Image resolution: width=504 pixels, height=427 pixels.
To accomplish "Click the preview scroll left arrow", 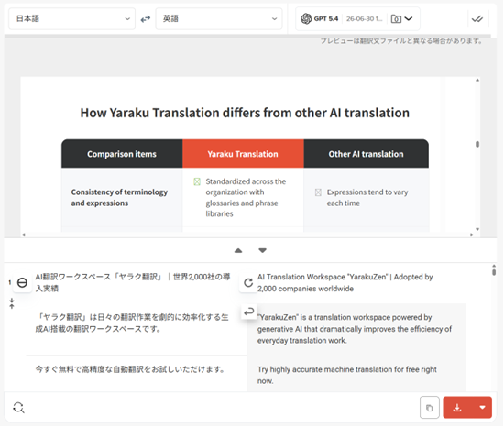I will (x=24, y=235).
